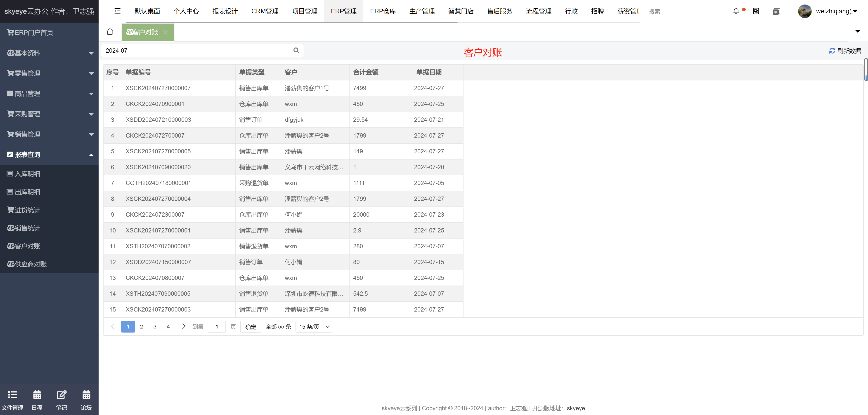The height and width of the screenshot is (415, 868).
Task: Click the 确定 pagination button
Action: tap(251, 327)
